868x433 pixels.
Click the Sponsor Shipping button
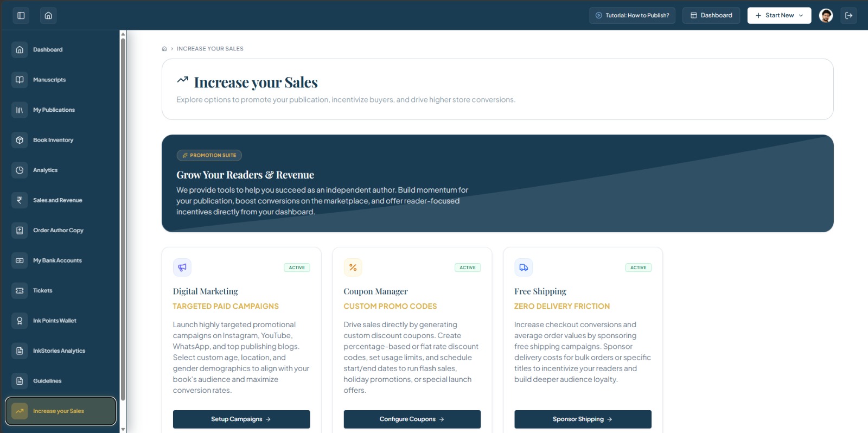(x=583, y=419)
